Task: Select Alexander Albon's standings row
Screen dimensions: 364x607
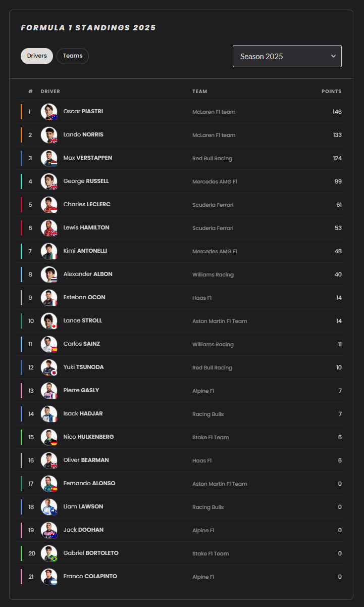Action: tap(182, 274)
